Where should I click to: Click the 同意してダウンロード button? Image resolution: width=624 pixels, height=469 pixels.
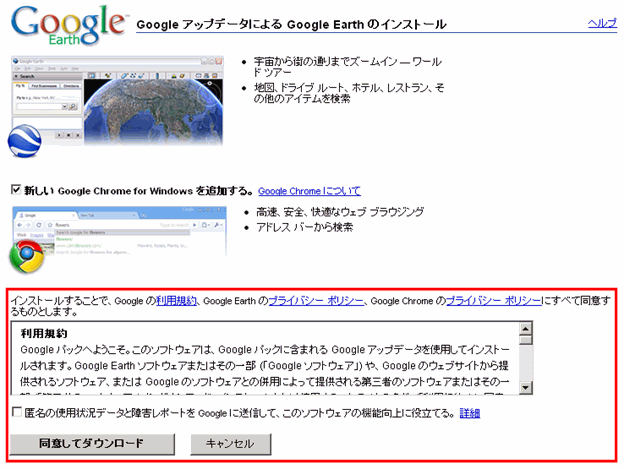[x=92, y=444]
